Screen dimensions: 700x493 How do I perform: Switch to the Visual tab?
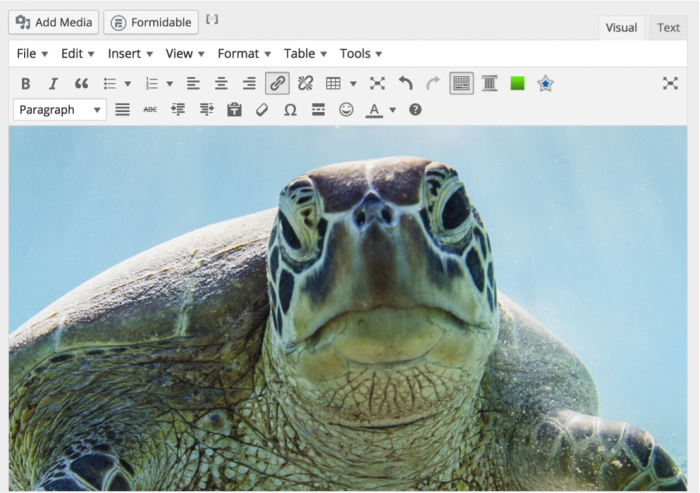click(621, 28)
